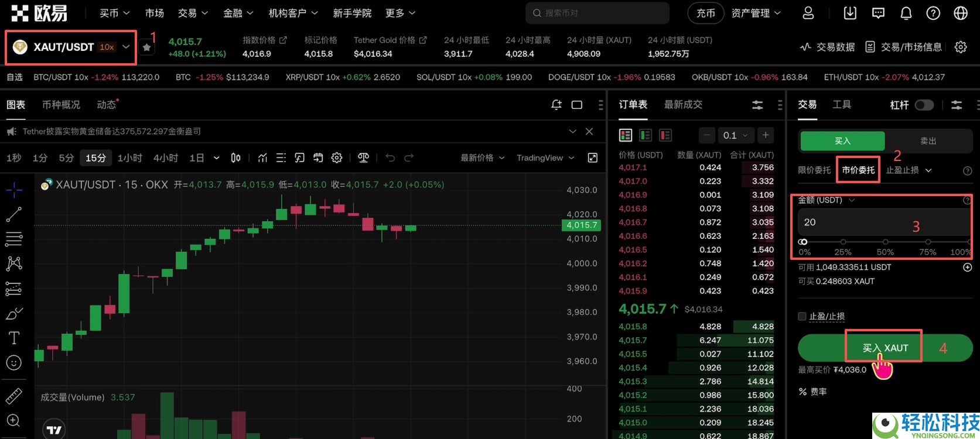
Task: Open the user profile icon
Action: [x=808, y=13]
